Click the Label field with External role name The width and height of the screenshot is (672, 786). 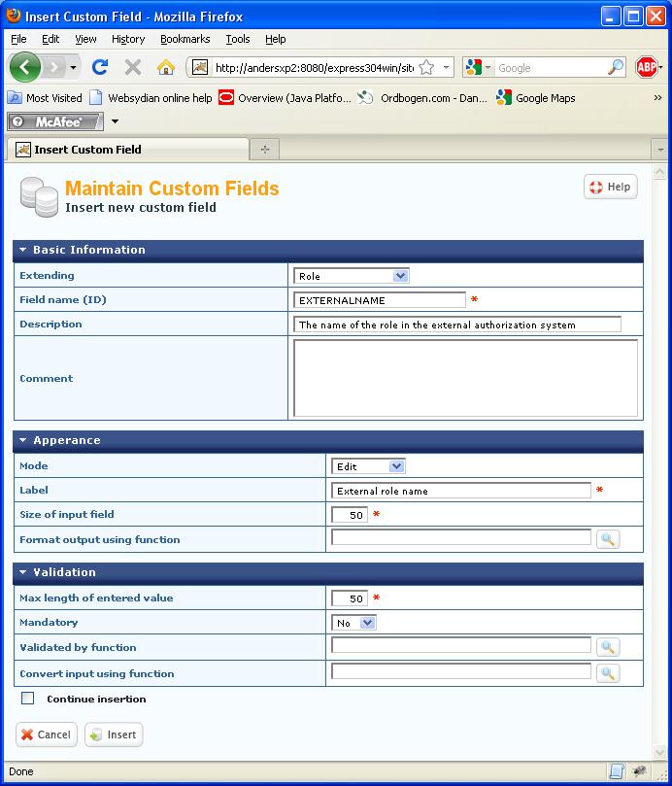tap(461, 491)
